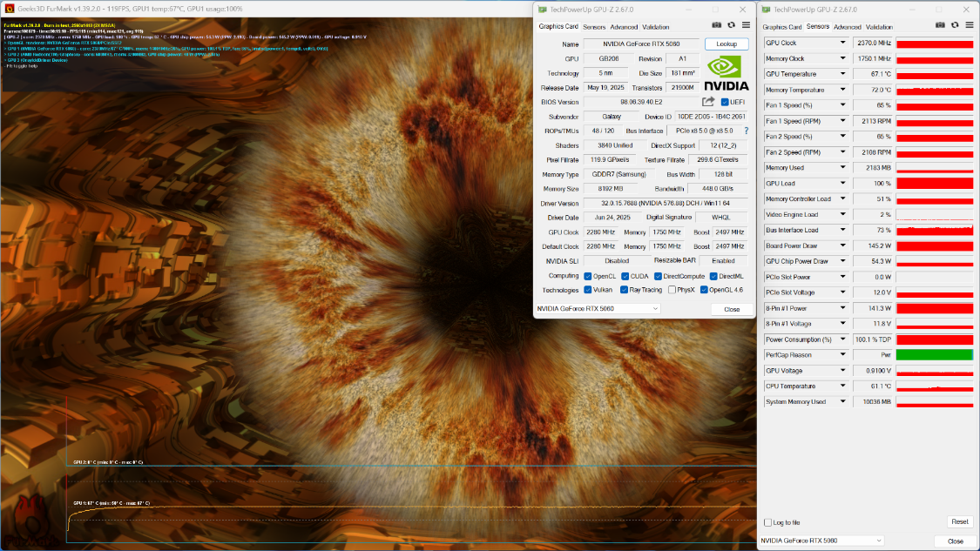
Task: Click the green PerfCap Reason graph bar
Action: [935, 355]
